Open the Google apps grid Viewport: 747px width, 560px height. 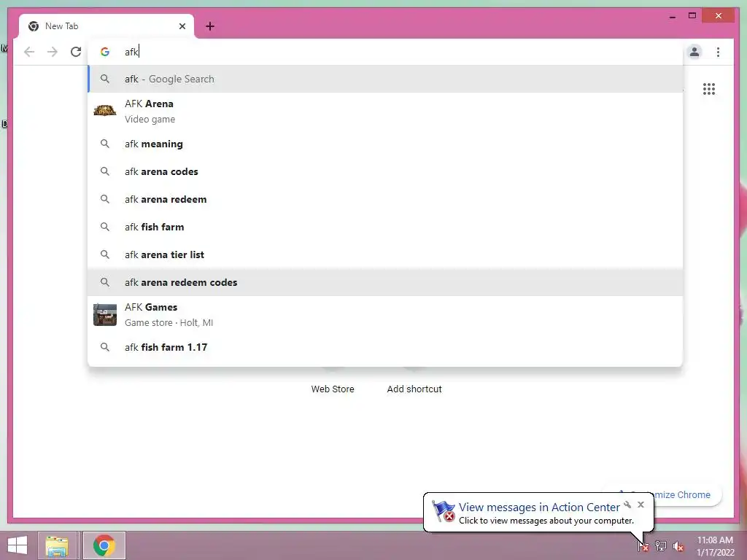(x=709, y=89)
